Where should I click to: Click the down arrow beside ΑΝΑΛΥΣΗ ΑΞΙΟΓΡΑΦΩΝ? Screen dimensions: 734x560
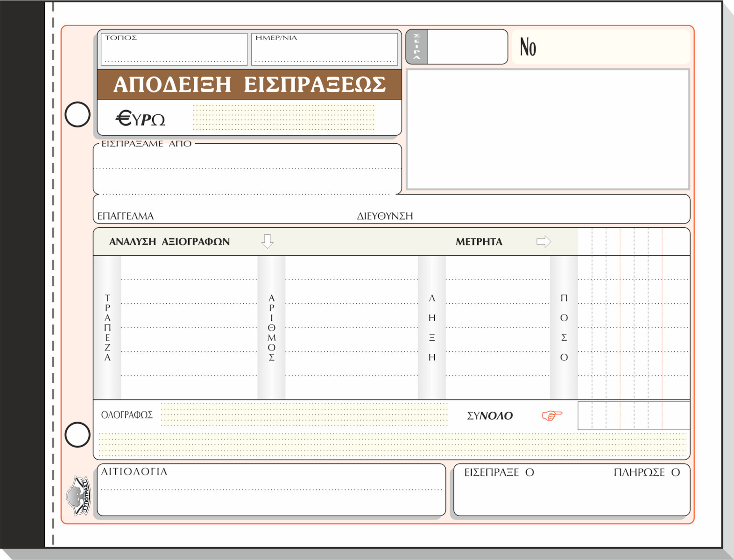click(x=267, y=241)
